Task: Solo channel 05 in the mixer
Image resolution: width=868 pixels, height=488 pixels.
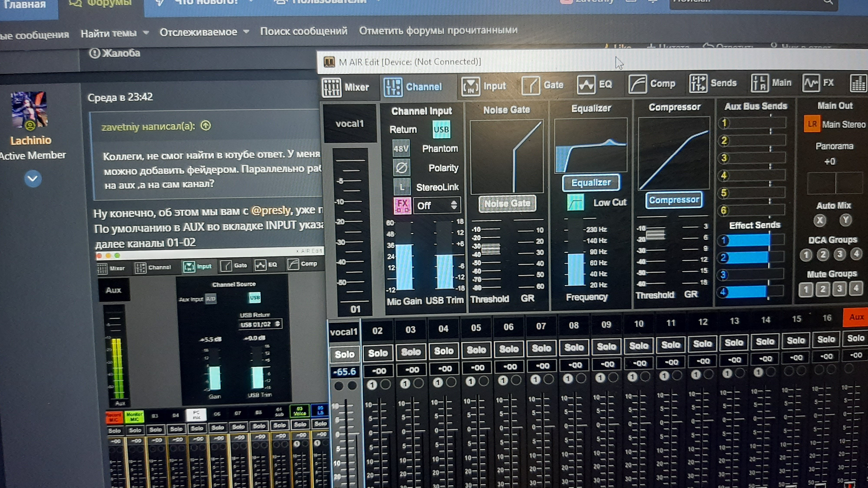Action: (x=476, y=350)
